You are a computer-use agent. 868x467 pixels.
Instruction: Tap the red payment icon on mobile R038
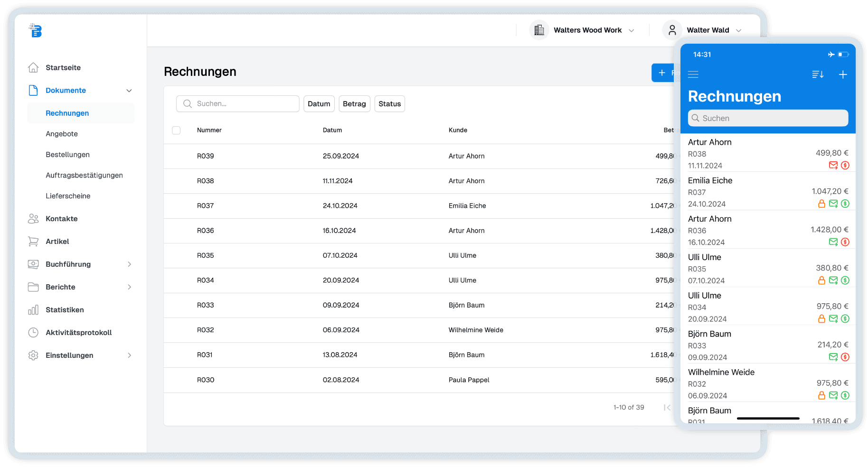point(845,165)
